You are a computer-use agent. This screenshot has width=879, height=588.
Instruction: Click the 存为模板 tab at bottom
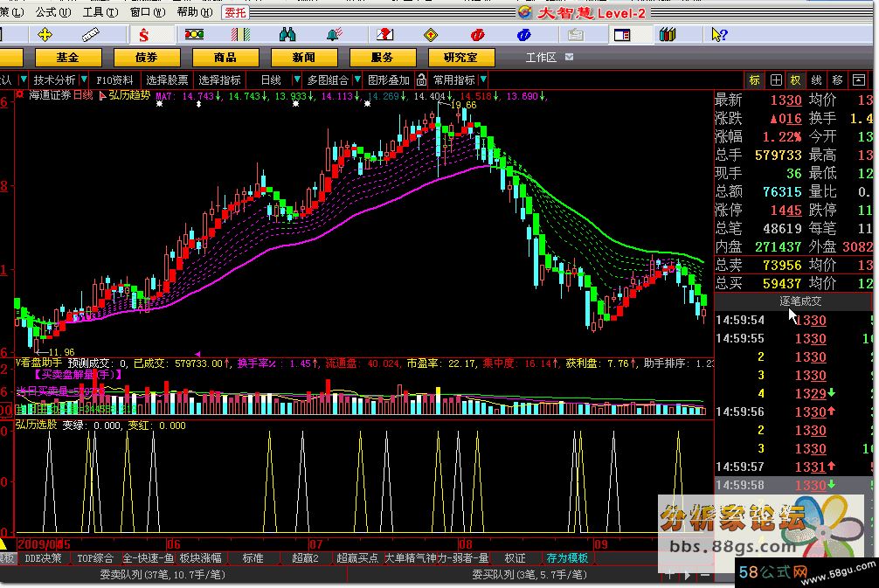(x=566, y=557)
